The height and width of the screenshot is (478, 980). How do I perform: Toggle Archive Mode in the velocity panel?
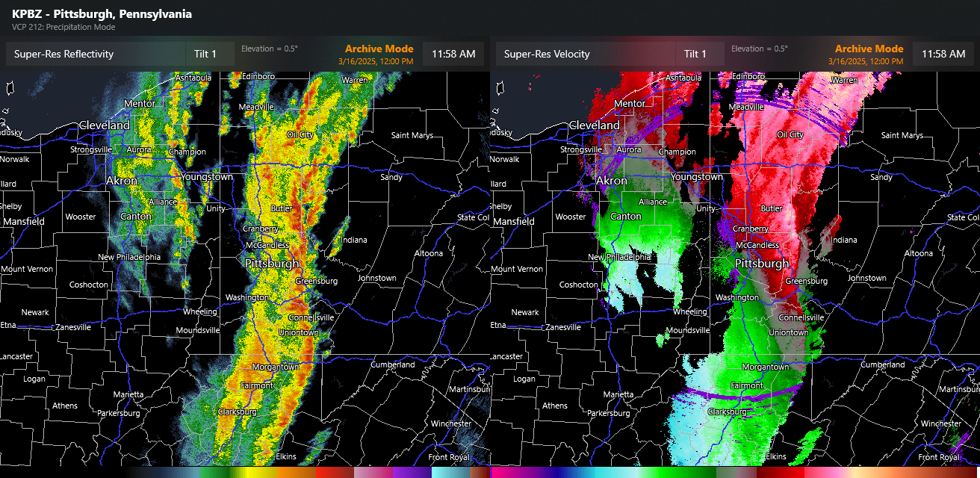pos(869,49)
